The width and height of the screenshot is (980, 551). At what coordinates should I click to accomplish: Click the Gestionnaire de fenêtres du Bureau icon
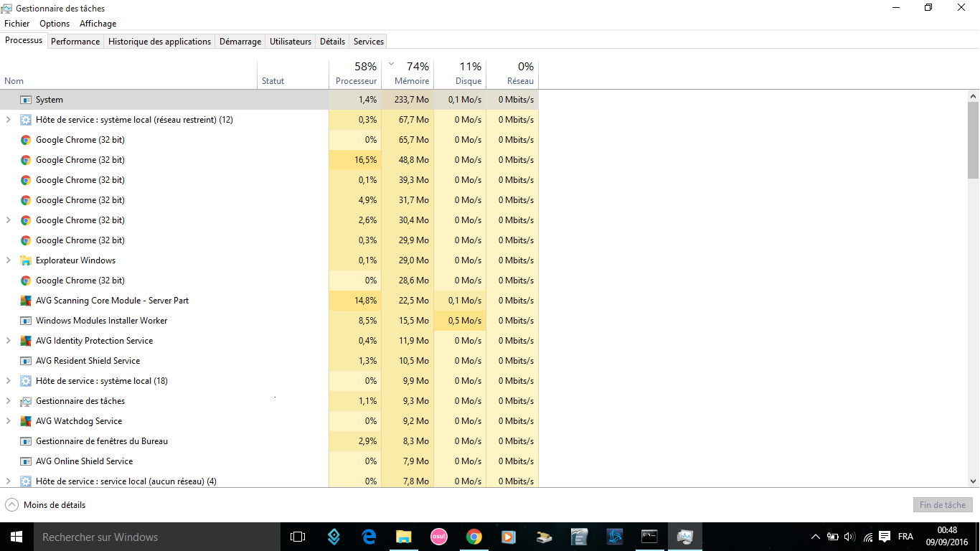click(x=26, y=441)
